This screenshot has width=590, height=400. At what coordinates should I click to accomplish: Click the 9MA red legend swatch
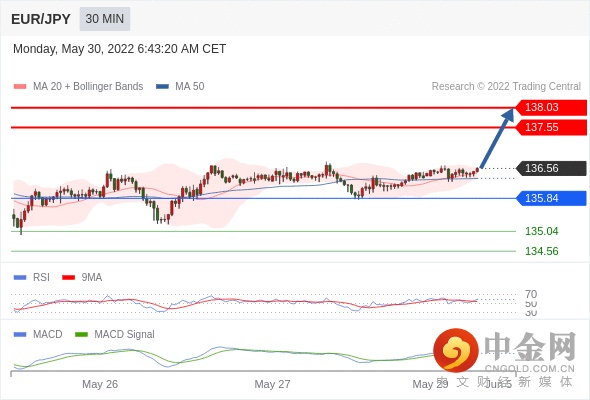coord(68,278)
